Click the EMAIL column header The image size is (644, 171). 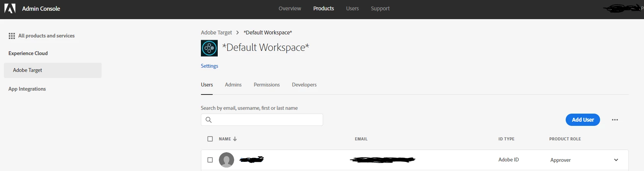[x=361, y=139]
